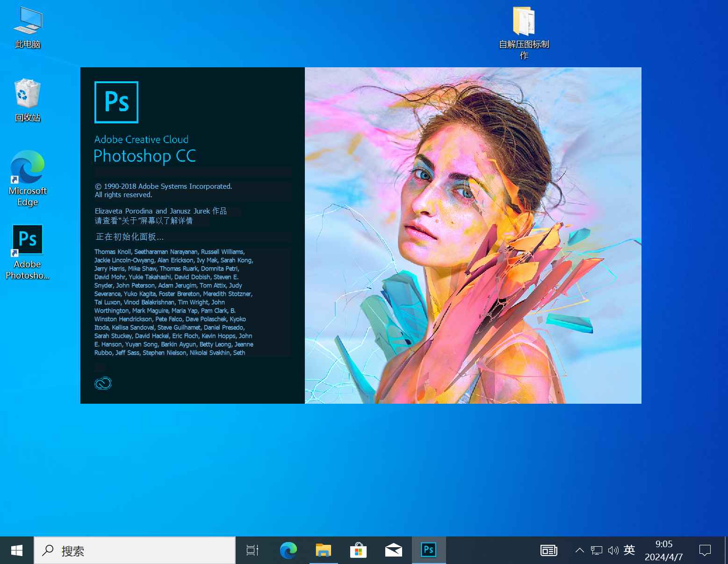The width and height of the screenshot is (728, 564).
Task: Open the volume control tray icon
Action: click(x=613, y=550)
